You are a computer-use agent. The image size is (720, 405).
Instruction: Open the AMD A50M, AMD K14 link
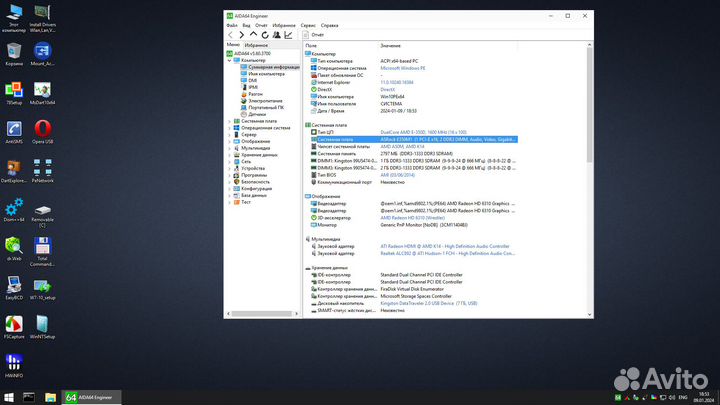[402, 146]
